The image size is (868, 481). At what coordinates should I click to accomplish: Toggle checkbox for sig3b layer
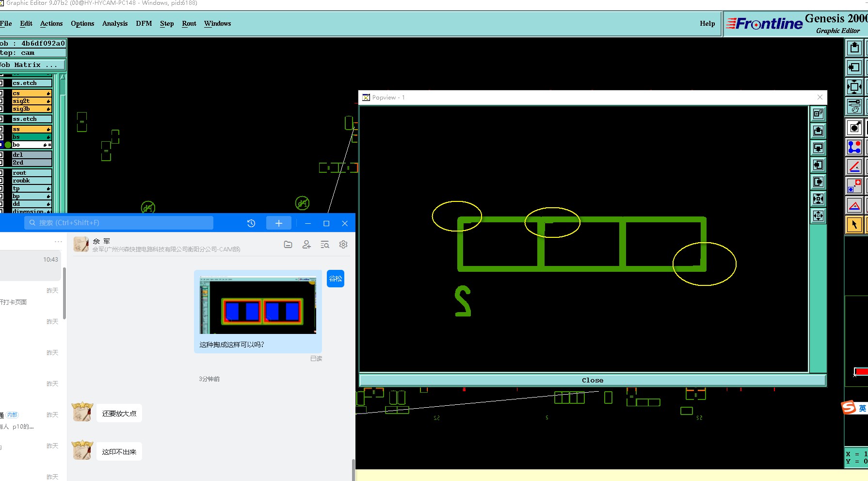coord(1,109)
